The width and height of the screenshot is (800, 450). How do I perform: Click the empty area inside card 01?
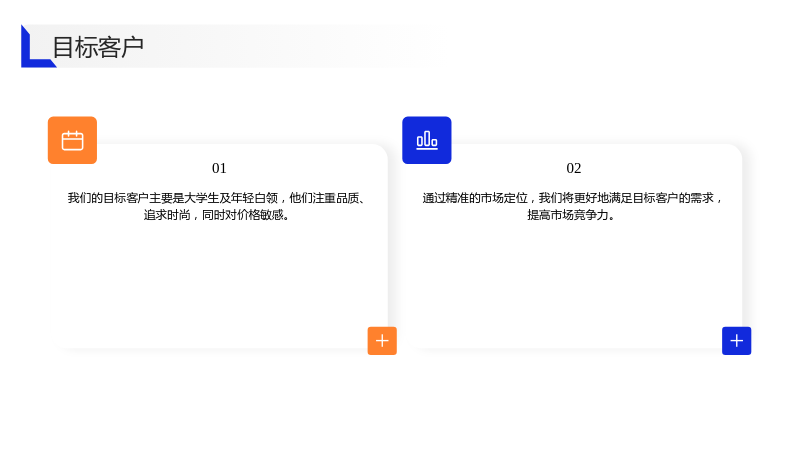219,281
